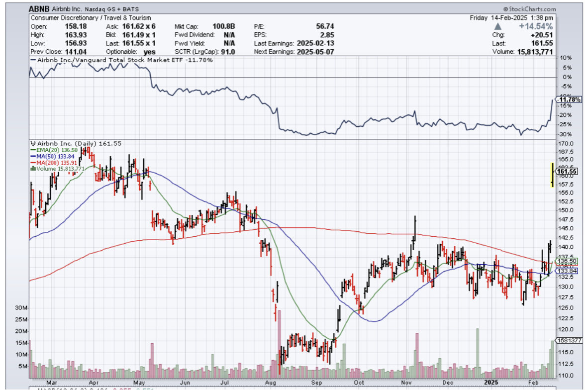Click the volume value tag on right axis
The height and width of the screenshot is (392, 586).
pyautogui.click(x=568, y=340)
